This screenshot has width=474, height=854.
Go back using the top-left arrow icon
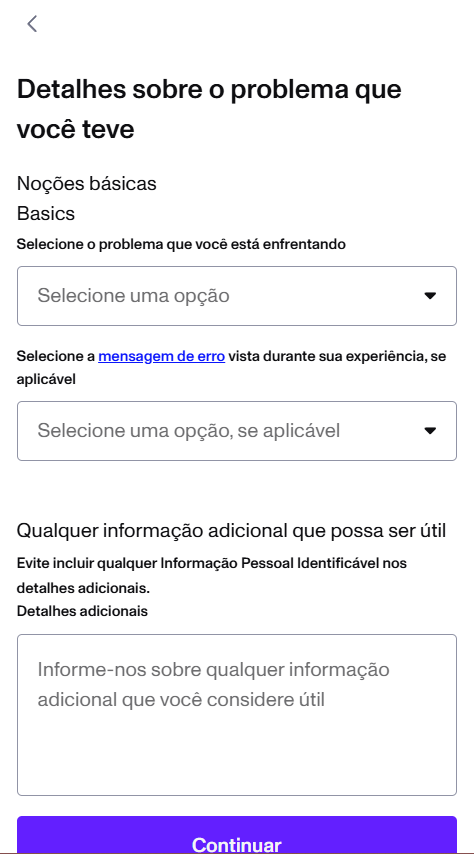click(32, 23)
